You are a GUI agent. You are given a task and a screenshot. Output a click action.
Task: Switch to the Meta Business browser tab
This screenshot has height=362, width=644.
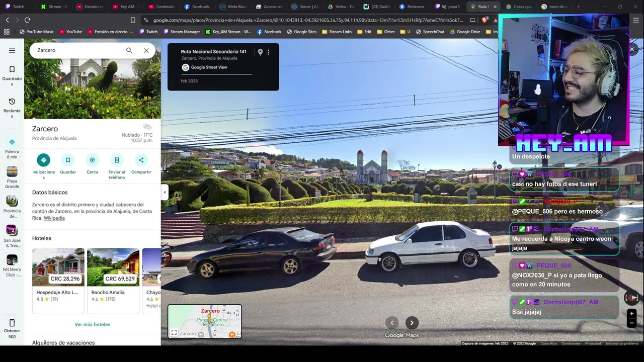tap(234, 7)
